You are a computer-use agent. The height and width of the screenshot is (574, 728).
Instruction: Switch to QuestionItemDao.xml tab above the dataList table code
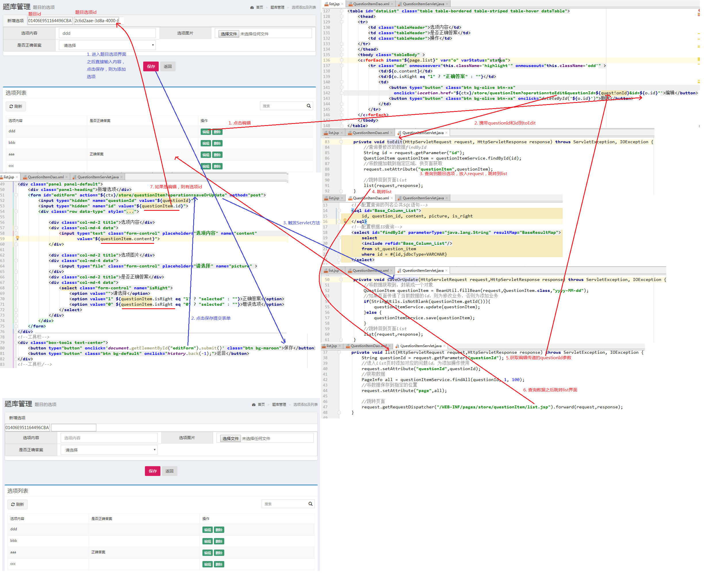click(371, 4)
